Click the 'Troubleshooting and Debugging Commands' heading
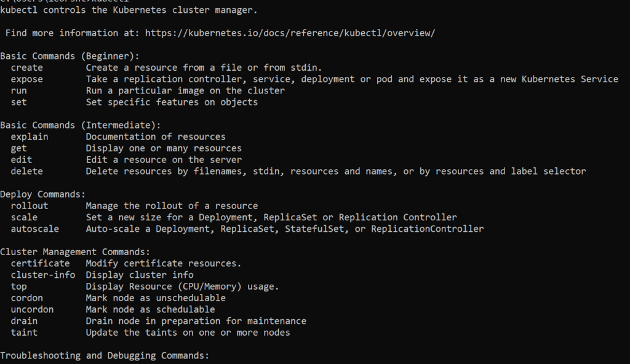 (x=105, y=355)
